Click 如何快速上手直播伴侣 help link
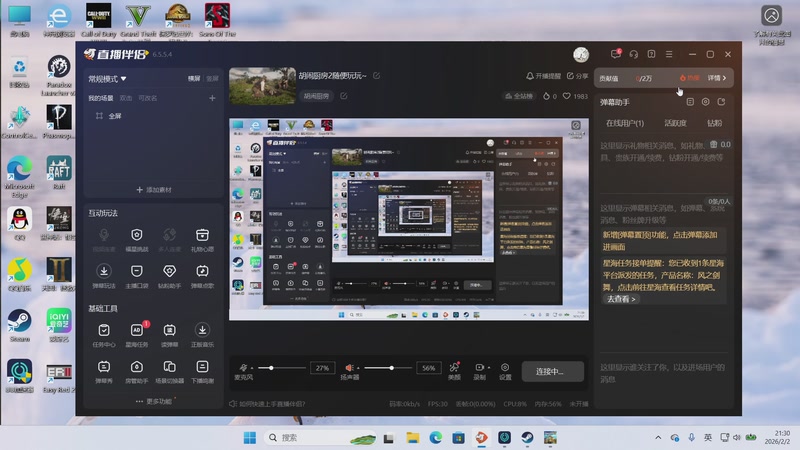This screenshot has height=450, width=800. pos(267,404)
